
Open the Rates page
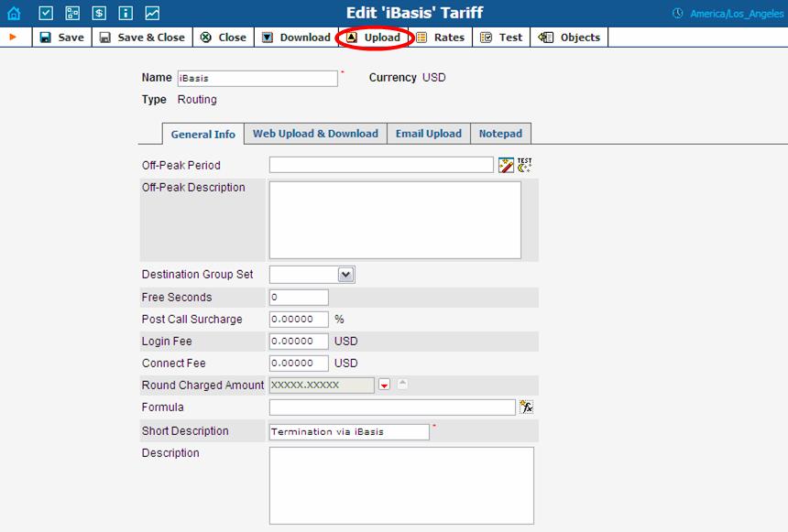click(x=441, y=38)
